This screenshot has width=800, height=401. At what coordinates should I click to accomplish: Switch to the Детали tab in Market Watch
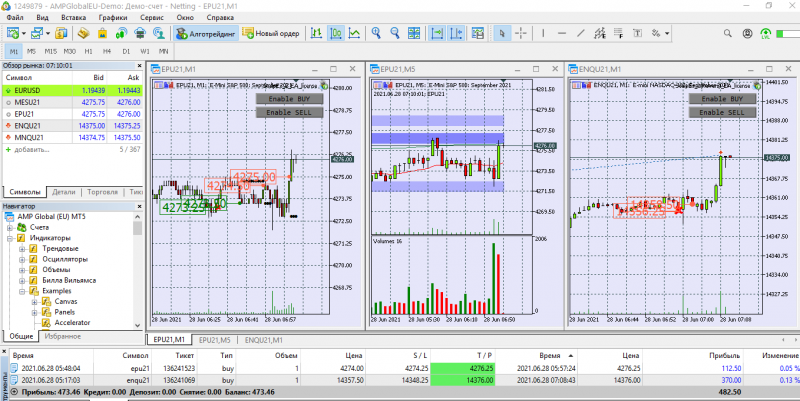pyautogui.click(x=64, y=192)
